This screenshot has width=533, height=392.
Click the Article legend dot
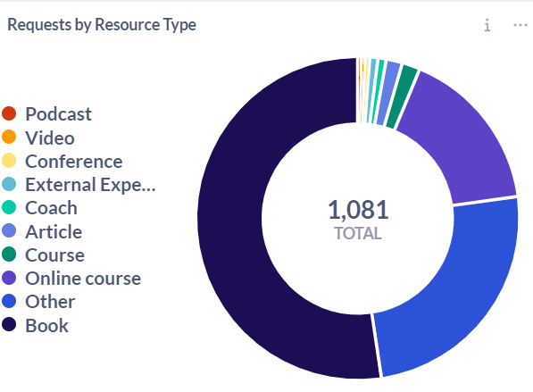(x=9, y=231)
